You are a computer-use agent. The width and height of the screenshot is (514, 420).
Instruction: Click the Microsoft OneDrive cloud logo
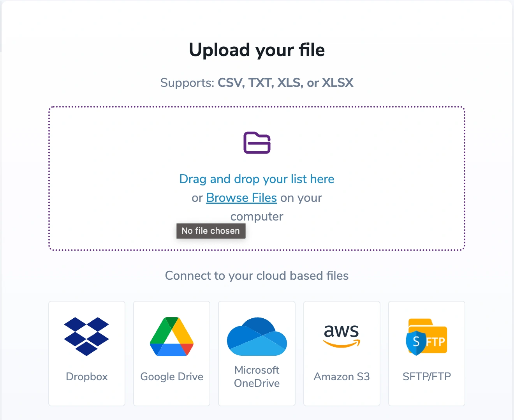point(257,336)
